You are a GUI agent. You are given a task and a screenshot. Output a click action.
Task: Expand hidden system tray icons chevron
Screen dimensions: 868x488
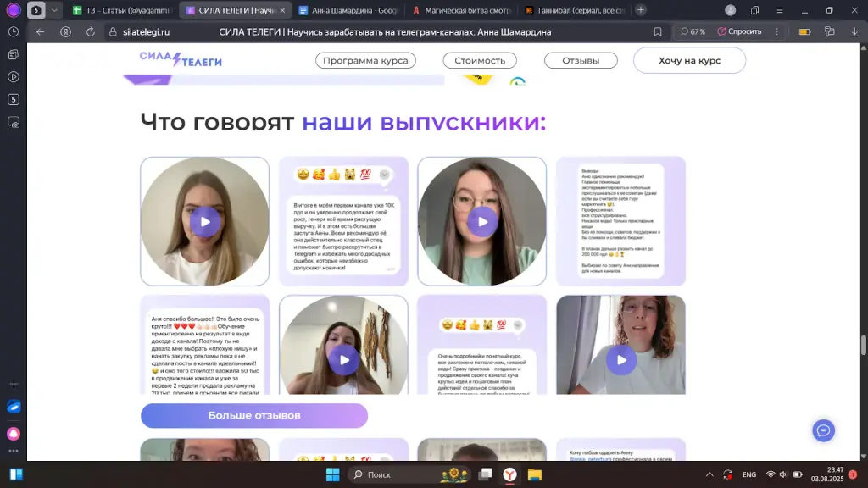tap(709, 474)
